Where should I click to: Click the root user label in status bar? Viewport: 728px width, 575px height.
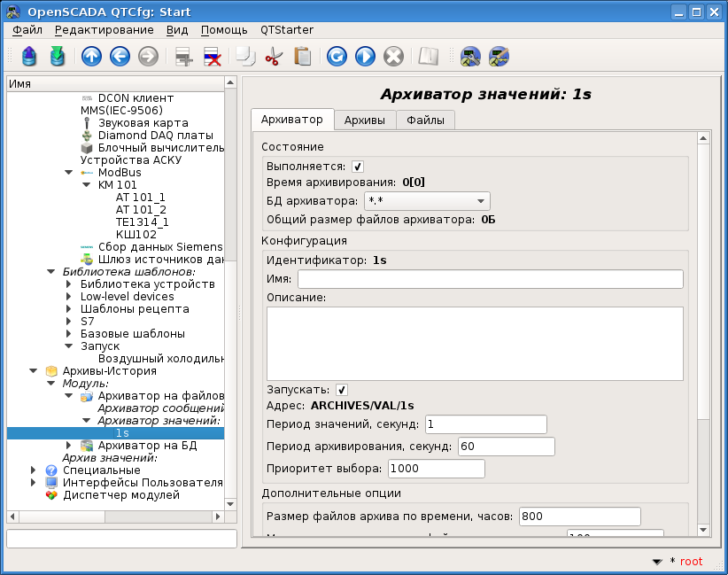pos(692,562)
